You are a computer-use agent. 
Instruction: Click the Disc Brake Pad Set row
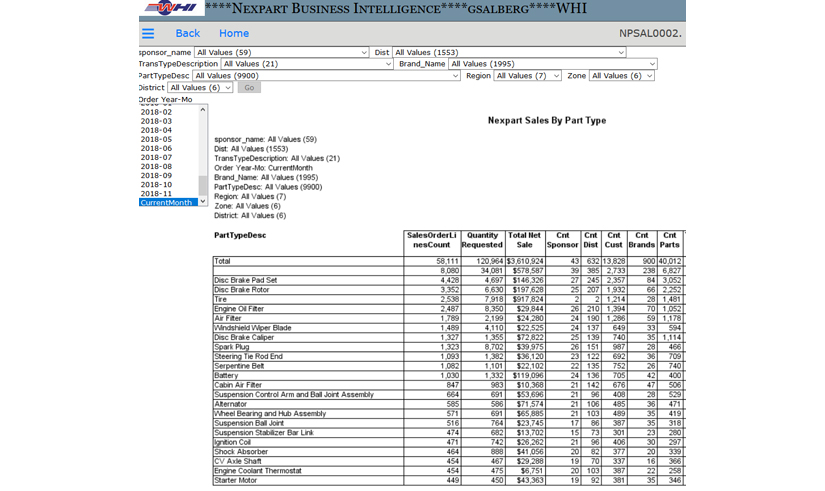tap(447, 280)
